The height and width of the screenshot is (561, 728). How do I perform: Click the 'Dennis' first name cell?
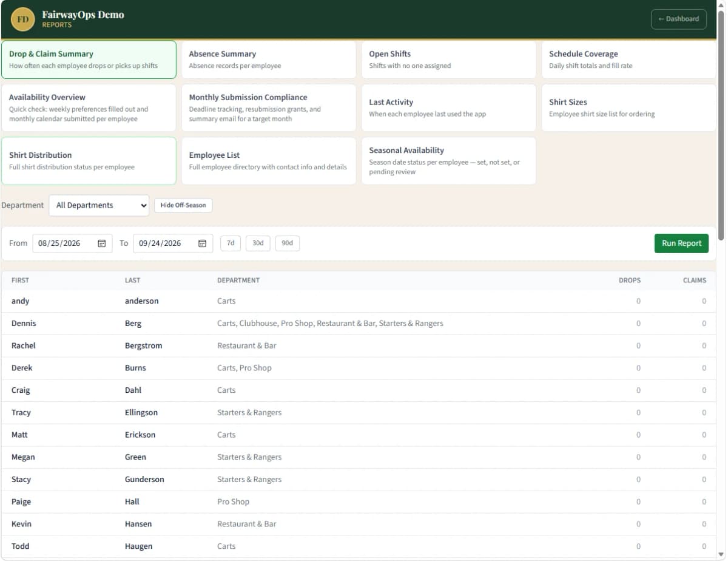coord(24,324)
